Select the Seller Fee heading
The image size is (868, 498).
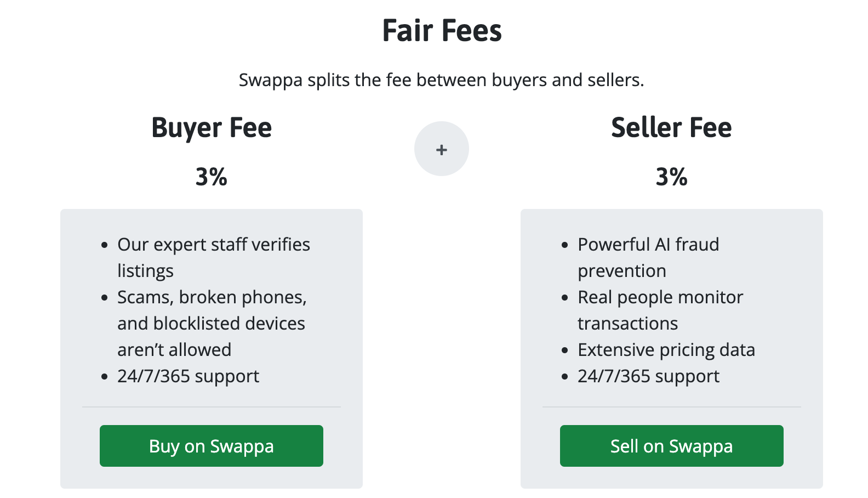click(x=671, y=127)
